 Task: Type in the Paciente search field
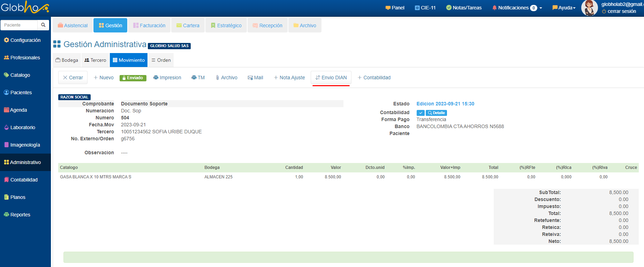click(19, 25)
